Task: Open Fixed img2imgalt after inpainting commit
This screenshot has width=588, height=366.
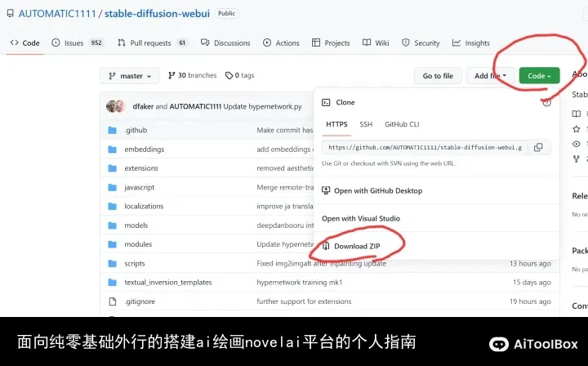Action: pos(322,264)
